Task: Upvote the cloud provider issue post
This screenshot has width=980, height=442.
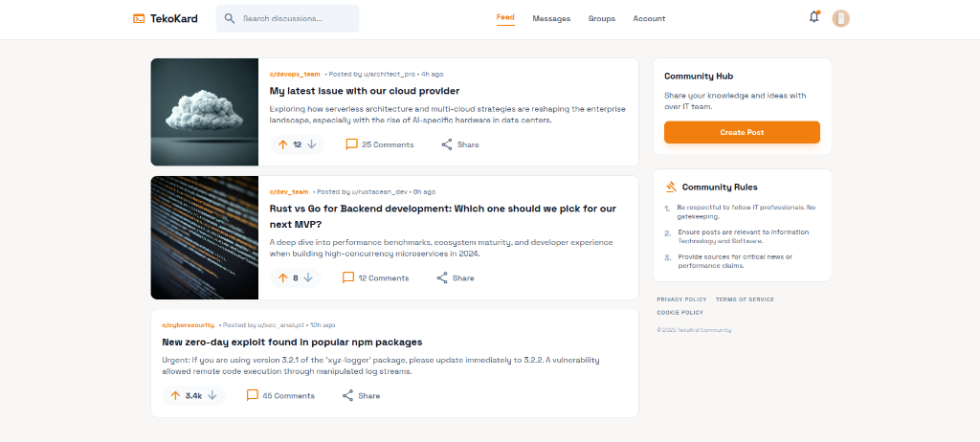Action: (x=282, y=144)
